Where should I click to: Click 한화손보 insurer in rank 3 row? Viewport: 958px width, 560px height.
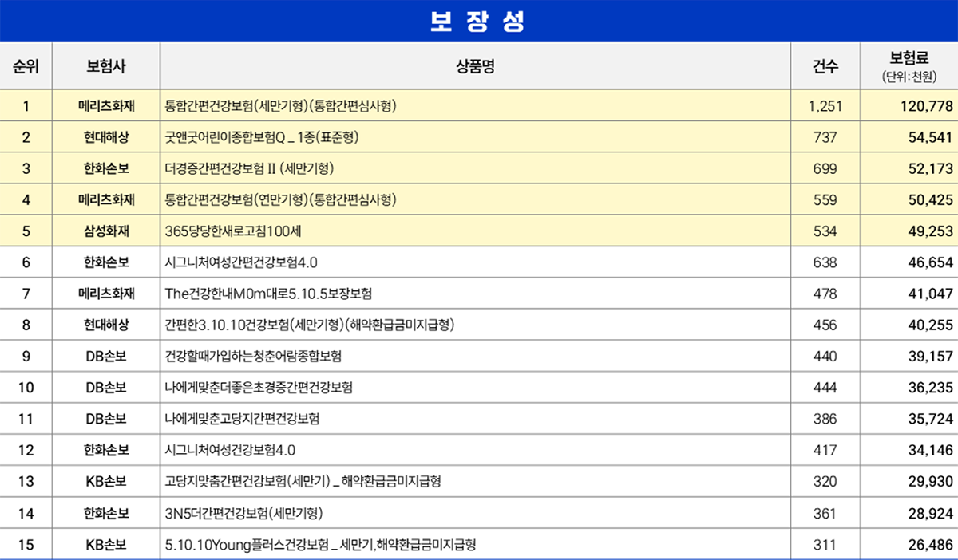tap(106, 168)
